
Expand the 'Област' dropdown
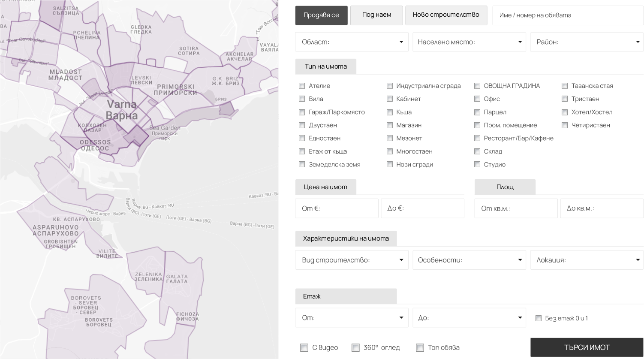pos(352,42)
